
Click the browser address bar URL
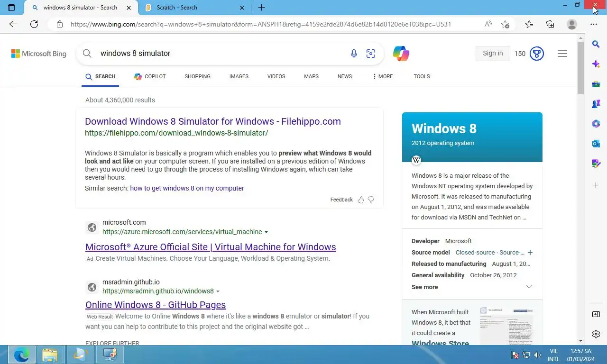pos(261,24)
